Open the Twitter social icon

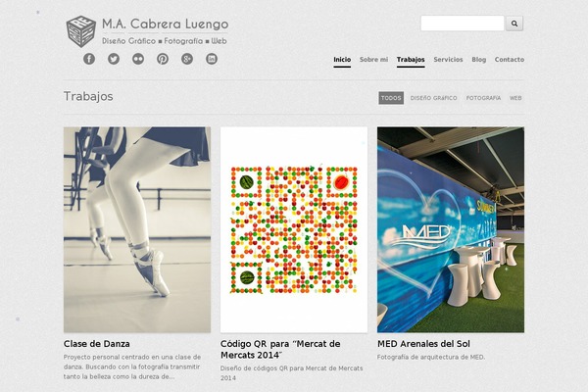114,59
